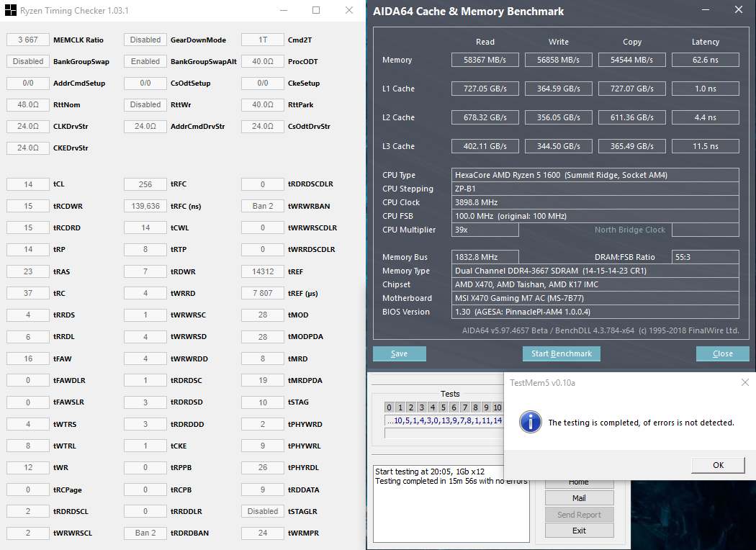Click the BankGroupSwapAlt Enabled value

click(145, 61)
